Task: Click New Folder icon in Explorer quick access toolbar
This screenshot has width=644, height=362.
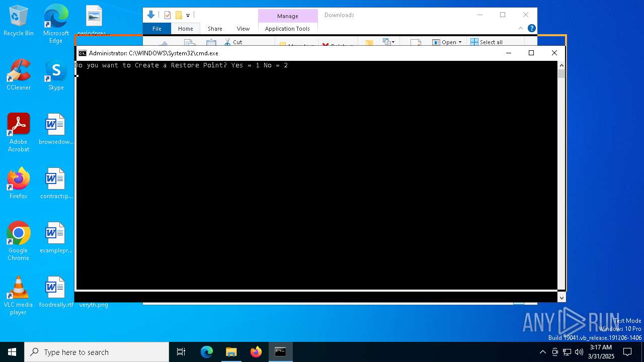Action: pos(179,15)
